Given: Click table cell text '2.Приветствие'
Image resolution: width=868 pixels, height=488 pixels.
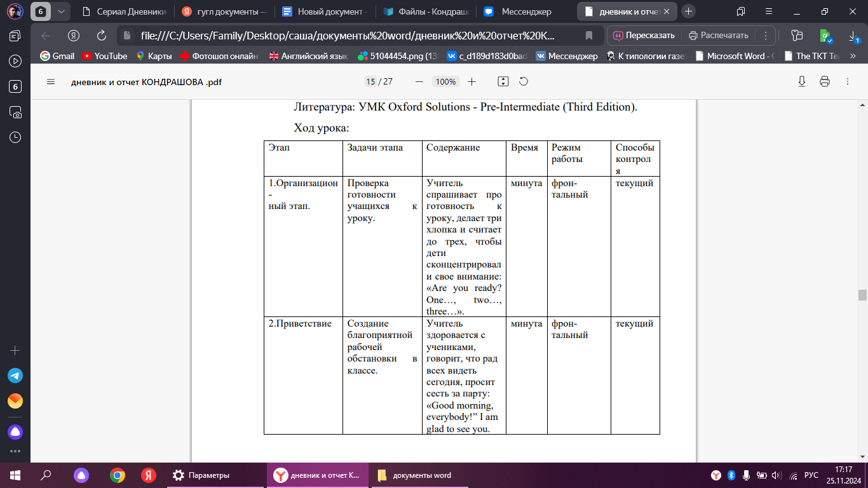Looking at the screenshot, I should [x=300, y=323].
